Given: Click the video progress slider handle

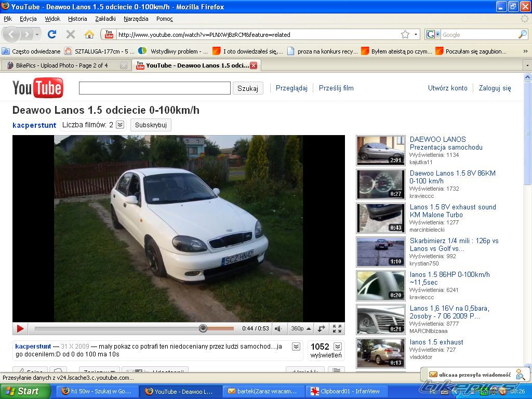Looking at the screenshot, I should pyautogui.click(x=203, y=328).
